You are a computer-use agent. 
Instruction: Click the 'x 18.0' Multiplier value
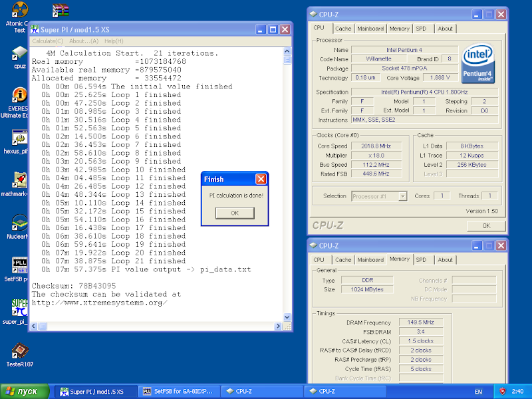[376, 156]
